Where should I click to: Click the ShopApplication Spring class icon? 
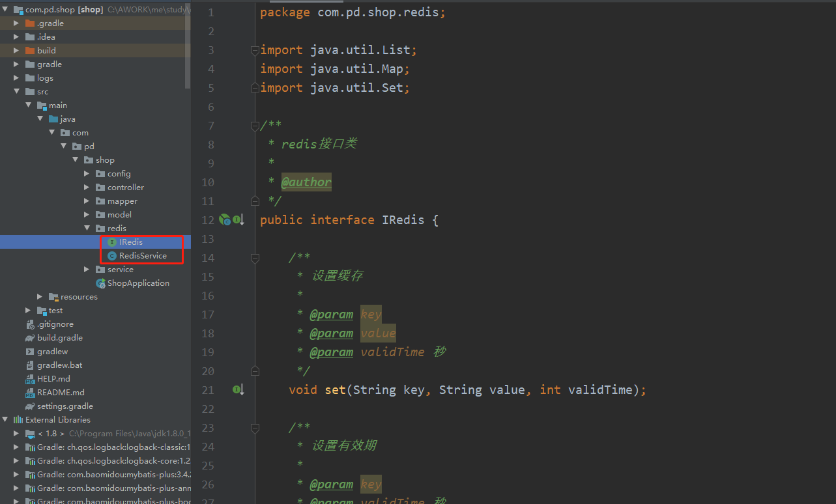tap(100, 283)
